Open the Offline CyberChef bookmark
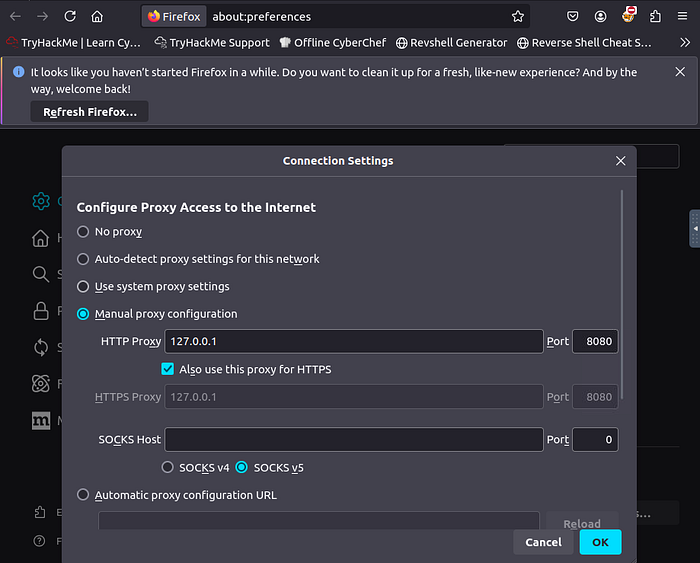The image size is (700, 563). click(334, 43)
